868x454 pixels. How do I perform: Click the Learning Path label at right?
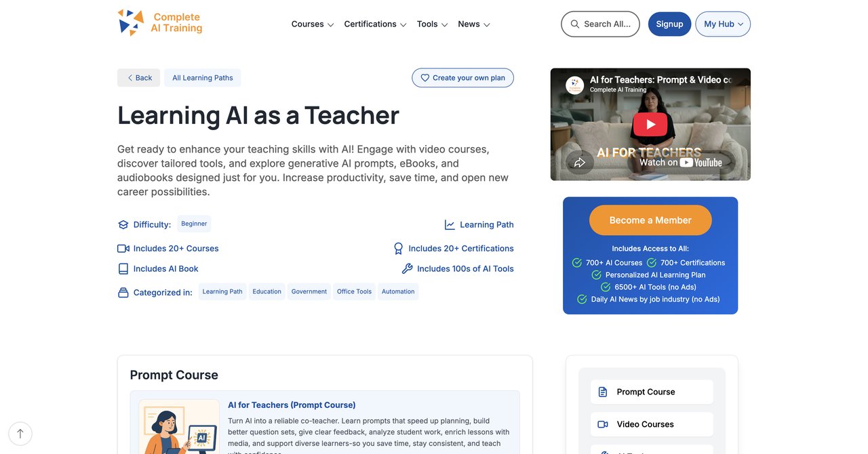click(x=487, y=225)
